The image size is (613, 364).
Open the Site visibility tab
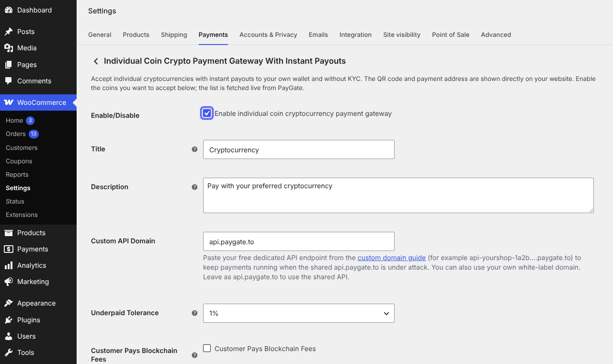point(402,34)
